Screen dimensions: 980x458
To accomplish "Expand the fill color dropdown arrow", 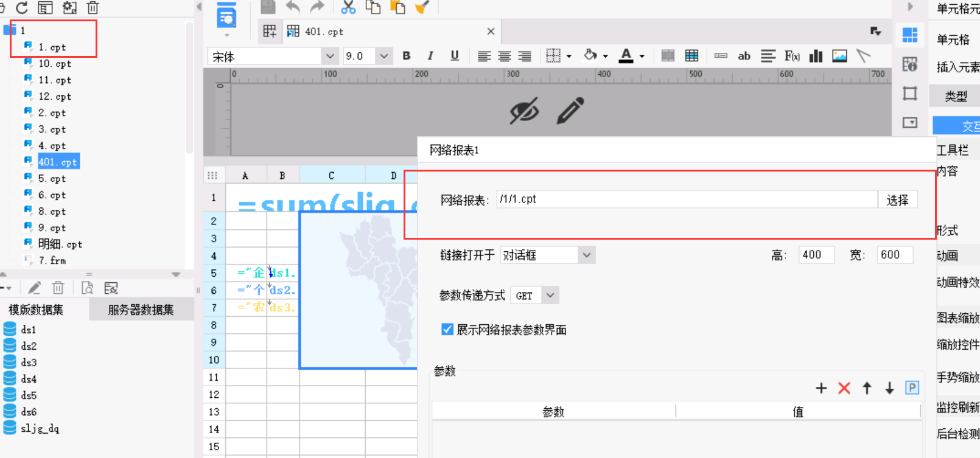I will tap(606, 57).
